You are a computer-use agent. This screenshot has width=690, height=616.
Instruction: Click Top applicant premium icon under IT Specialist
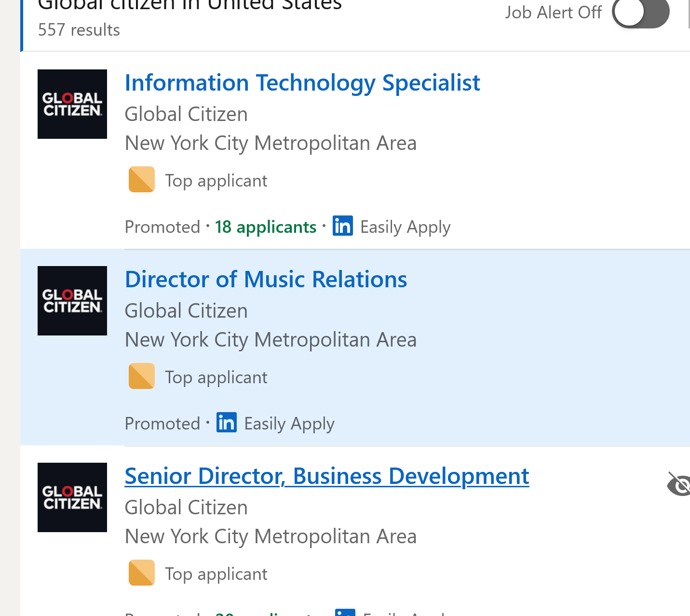click(x=142, y=180)
